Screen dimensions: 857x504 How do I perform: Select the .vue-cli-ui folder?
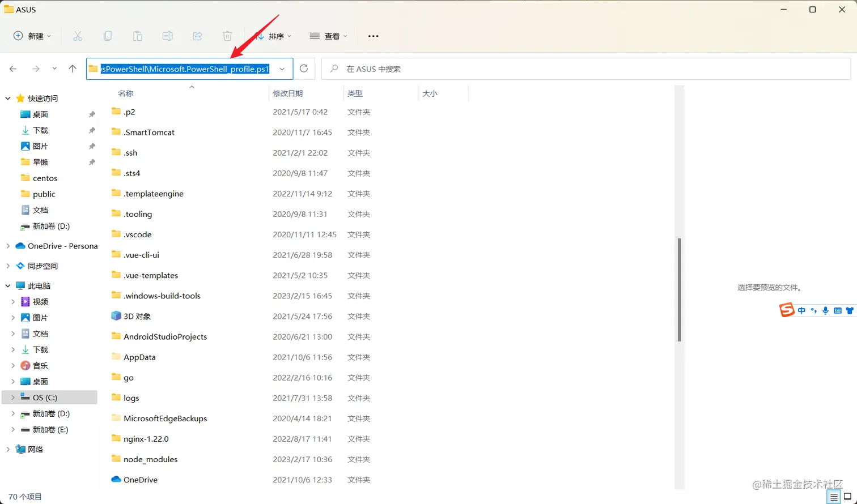[x=135, y=255]
